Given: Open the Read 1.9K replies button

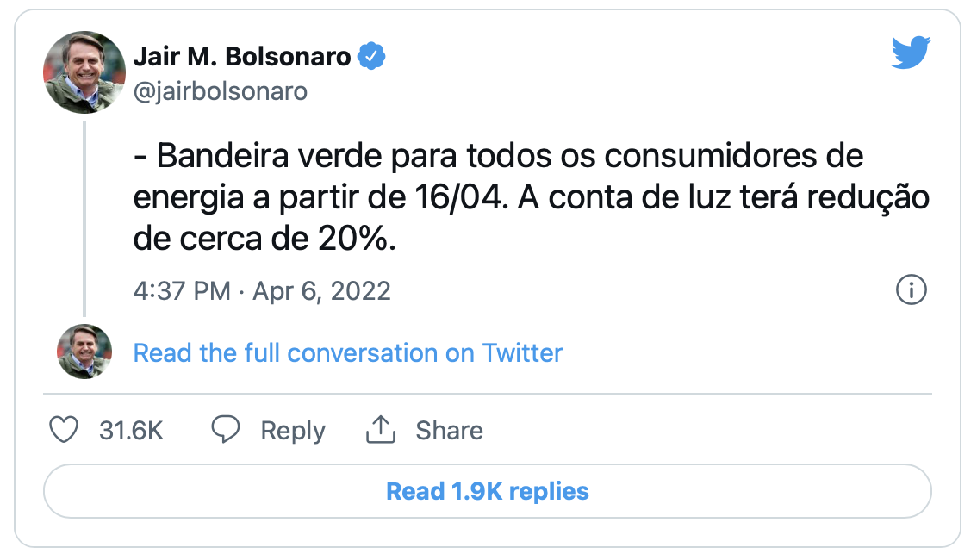Looking at the screenshot, I should 488,491.
